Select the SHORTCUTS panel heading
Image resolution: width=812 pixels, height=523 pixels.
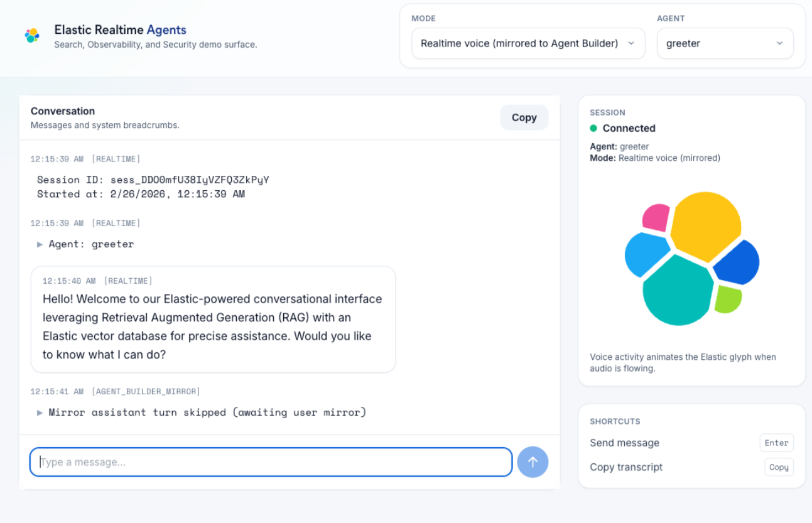[x=615, y=421]
